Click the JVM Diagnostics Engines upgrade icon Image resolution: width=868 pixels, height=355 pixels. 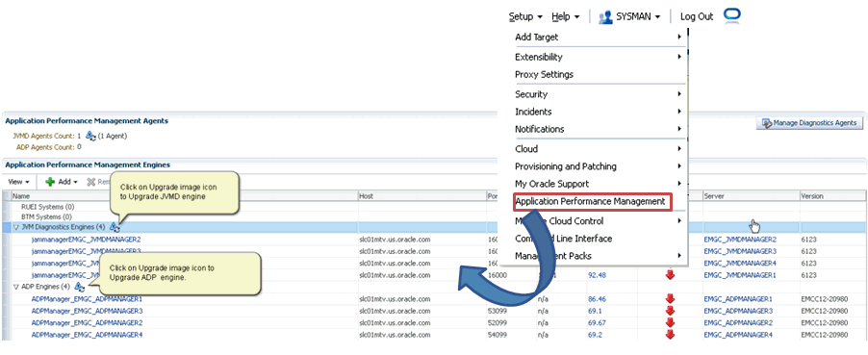[x=115, y=227]
